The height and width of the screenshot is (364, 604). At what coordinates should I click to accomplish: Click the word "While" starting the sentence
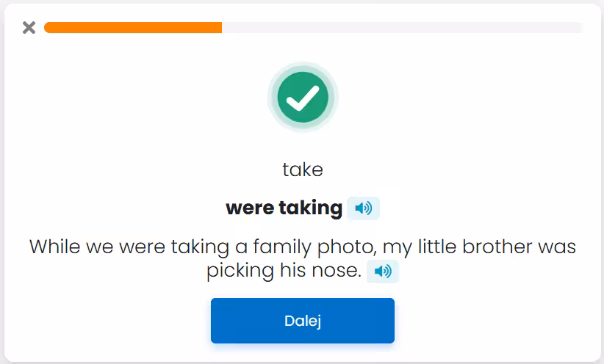pos(55,247)
